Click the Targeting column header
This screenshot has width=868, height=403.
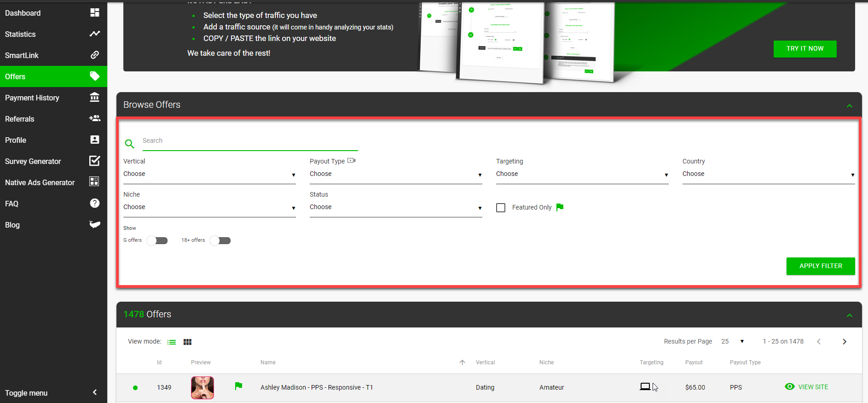click(x=651, y=362)
